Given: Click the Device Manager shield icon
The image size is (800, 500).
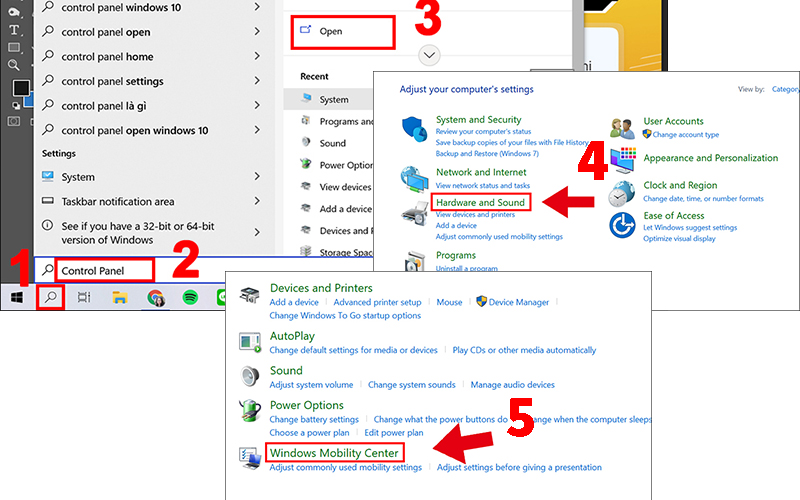Looking at the screenshot, I should 481,302.
